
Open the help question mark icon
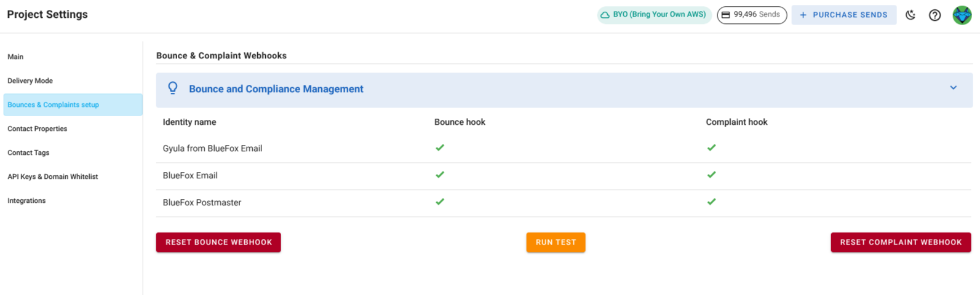[934, 15]
